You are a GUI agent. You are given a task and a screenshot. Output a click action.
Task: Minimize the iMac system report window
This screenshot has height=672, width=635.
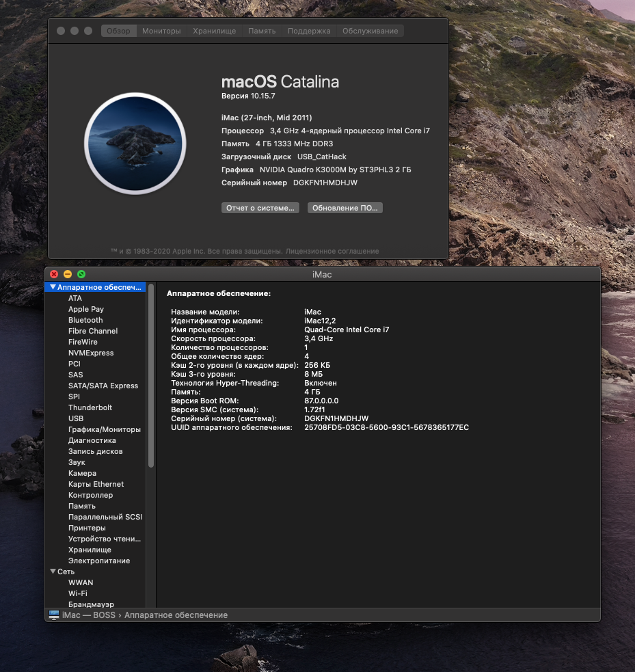[x=68, y=274]
